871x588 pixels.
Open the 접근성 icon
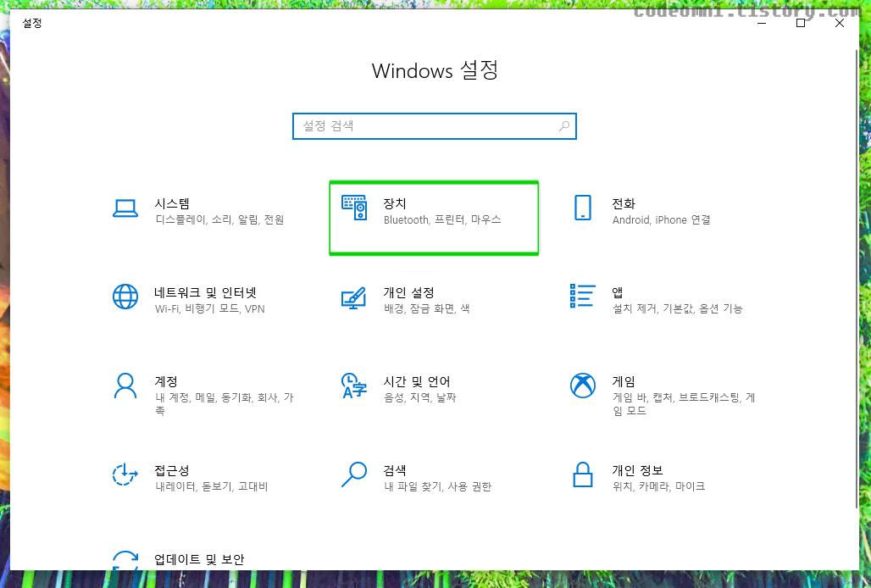[125, 474]
